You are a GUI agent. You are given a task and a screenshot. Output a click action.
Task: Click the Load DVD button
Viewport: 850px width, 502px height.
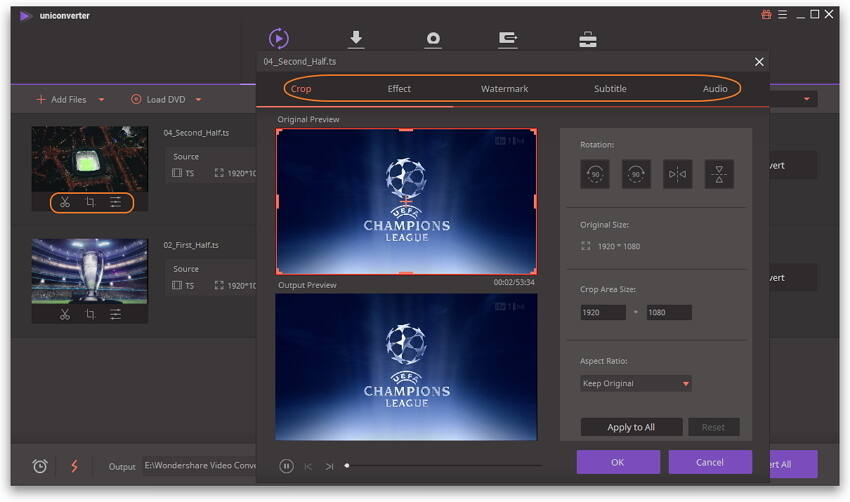click(158, 100)
